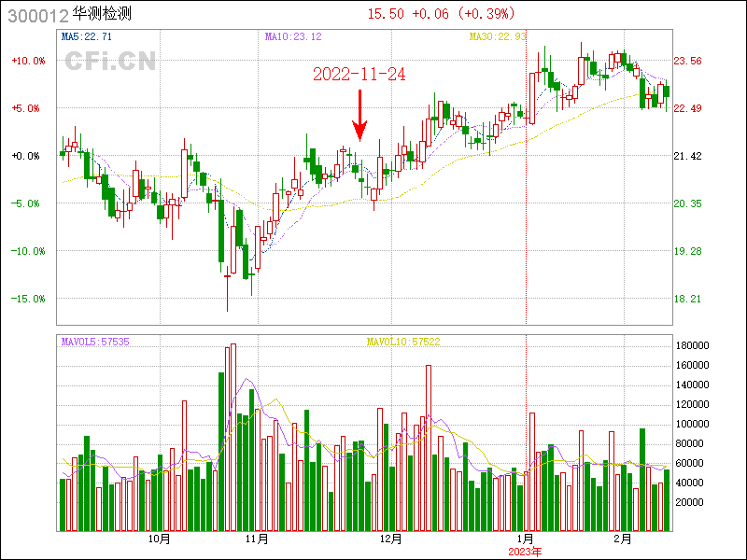Click the 80000 volume axis value

coord(690,444)
